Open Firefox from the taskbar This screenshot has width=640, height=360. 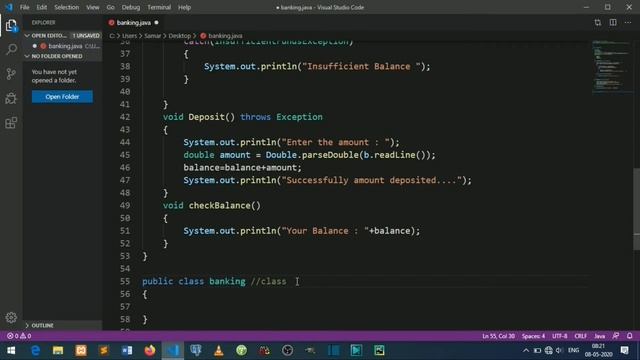[150, 350]
